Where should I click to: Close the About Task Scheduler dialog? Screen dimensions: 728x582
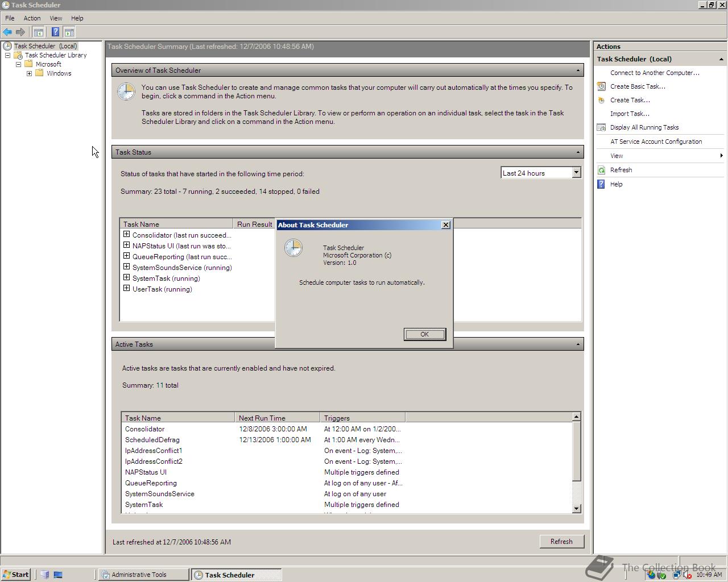pyautogui.click(x=446, y=225)
